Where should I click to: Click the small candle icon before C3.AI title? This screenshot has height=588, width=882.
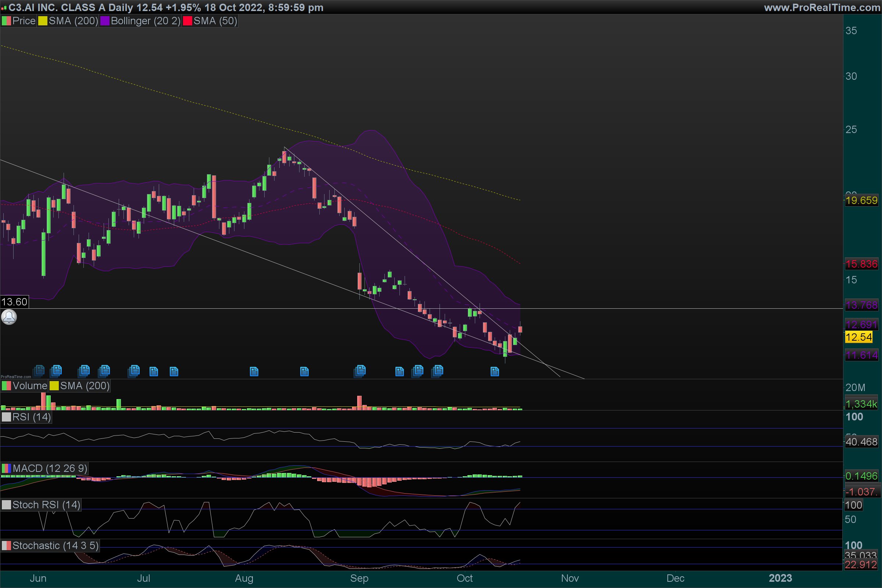[x=4, y=7]
